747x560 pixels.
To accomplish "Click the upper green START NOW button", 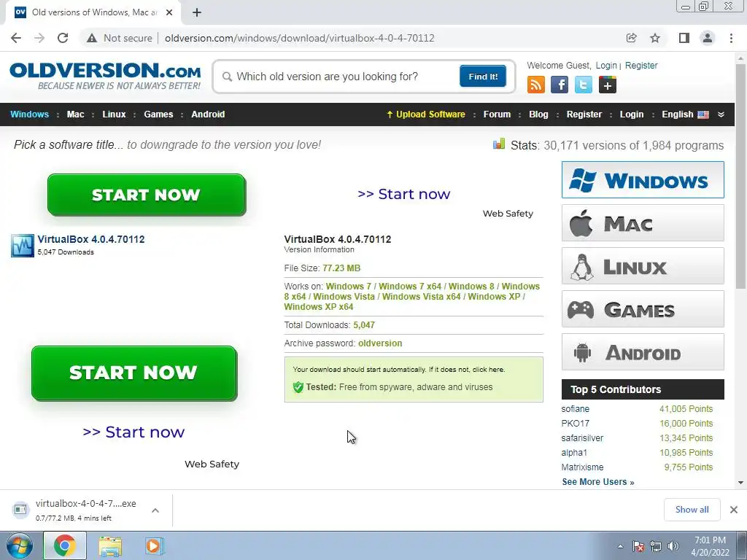I will tap(146, 194).
